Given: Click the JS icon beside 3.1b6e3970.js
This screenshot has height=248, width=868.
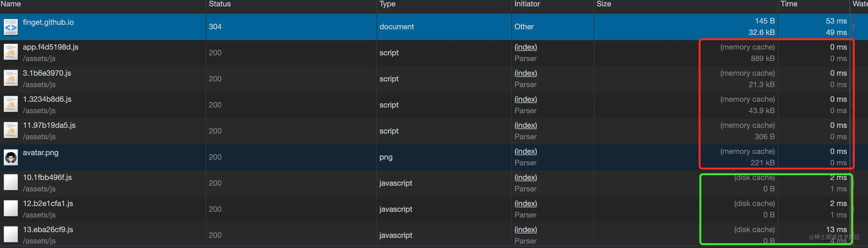Looking at the screenshot, I should pyautogui.click(x=11, y=79).
